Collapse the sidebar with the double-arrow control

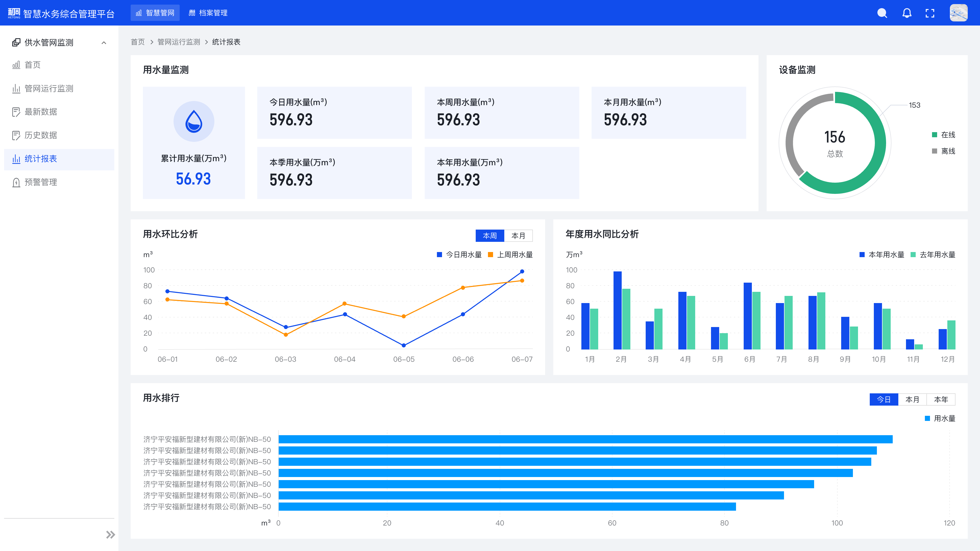[111, 534]
